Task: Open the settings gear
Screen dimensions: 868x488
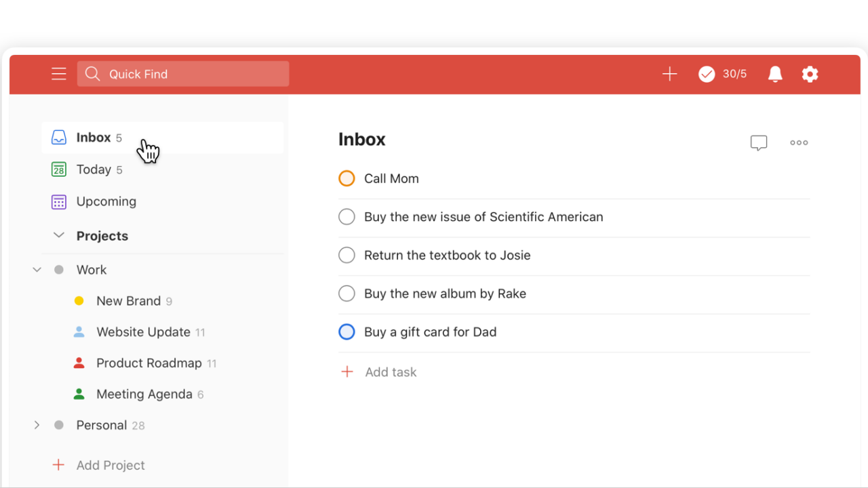Action: click(x=810, y=74)
